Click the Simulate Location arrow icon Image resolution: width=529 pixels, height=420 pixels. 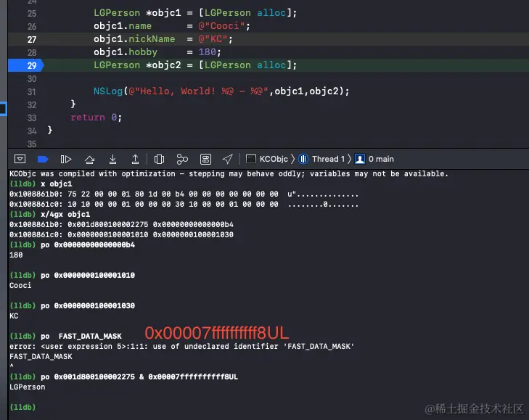click(x=228, y=159)
